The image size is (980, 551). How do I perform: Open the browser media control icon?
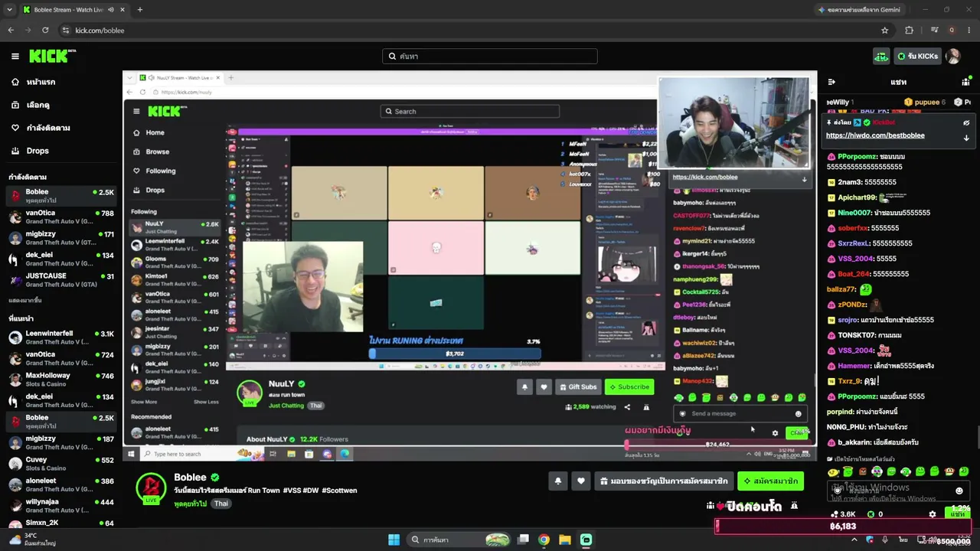click(934, 30)
